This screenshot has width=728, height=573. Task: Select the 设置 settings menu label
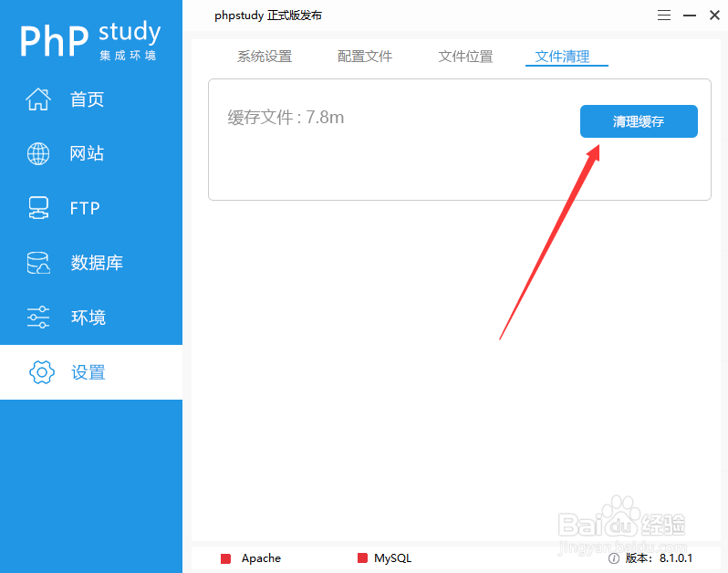pos(88,372)
